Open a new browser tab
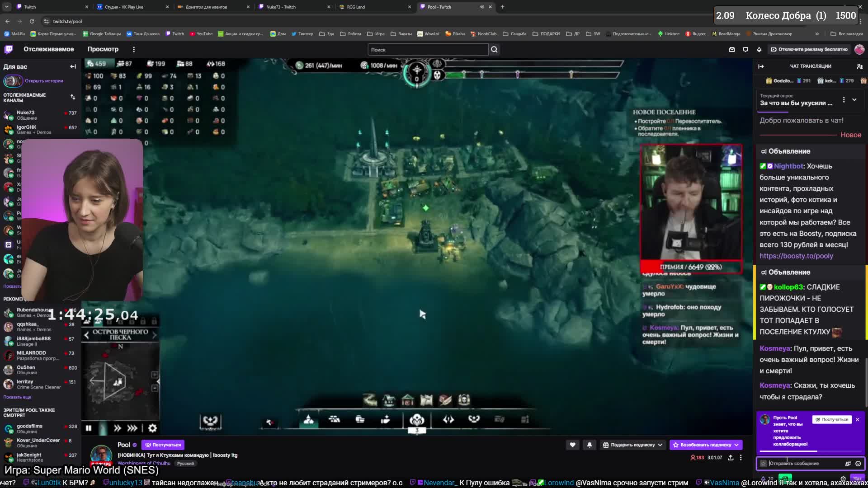 (502, 7)
